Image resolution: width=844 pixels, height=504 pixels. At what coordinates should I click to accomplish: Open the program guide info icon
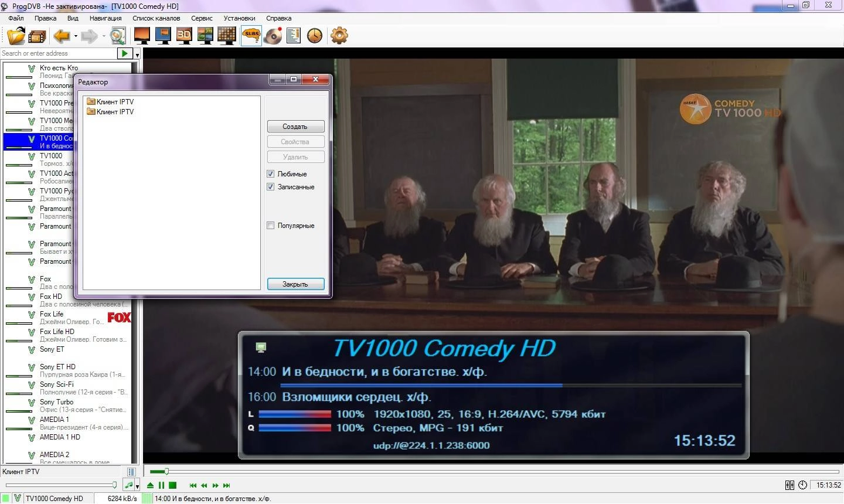click(294, 36)
